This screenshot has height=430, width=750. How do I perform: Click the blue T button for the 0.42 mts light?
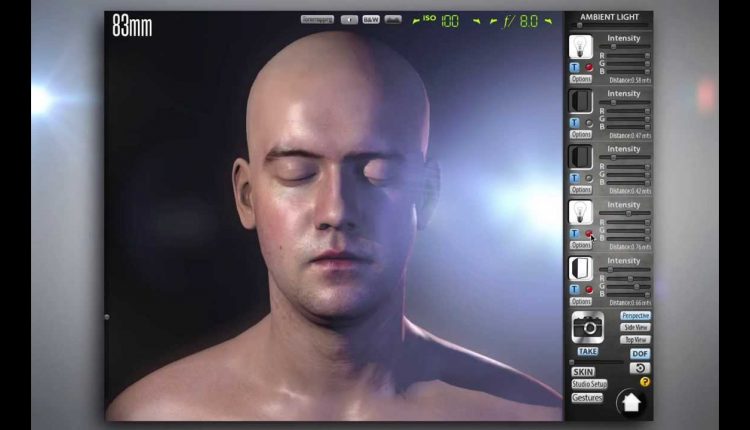575,178
